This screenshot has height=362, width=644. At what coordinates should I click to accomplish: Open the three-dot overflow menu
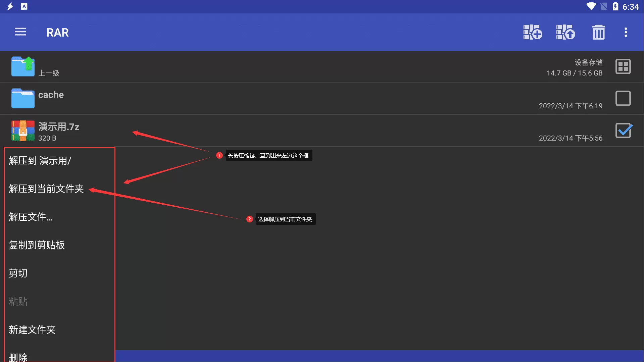click(626, 32)
